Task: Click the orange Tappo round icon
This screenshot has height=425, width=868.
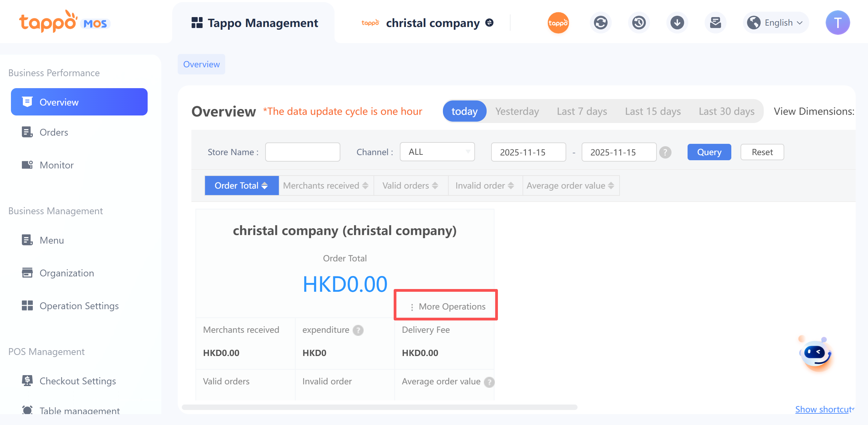Action: tap(558, 23)
